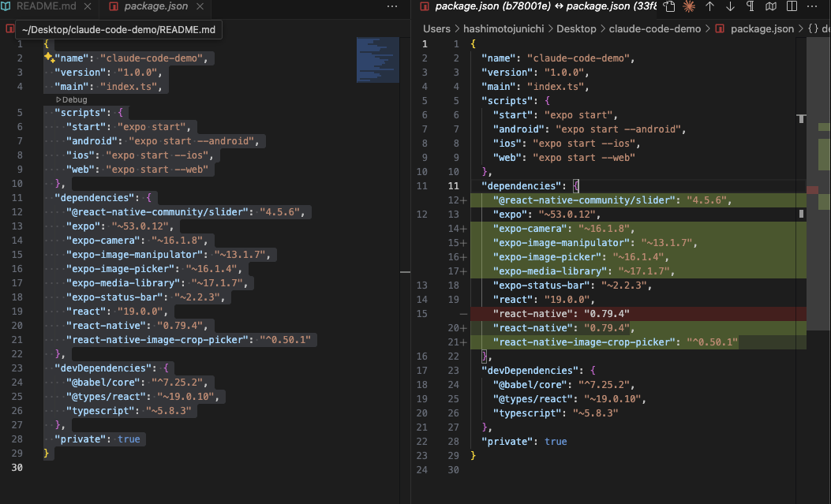Click "~19.0.10" @types/react version in left editor

pyautogui.click(x=185, y=397)
